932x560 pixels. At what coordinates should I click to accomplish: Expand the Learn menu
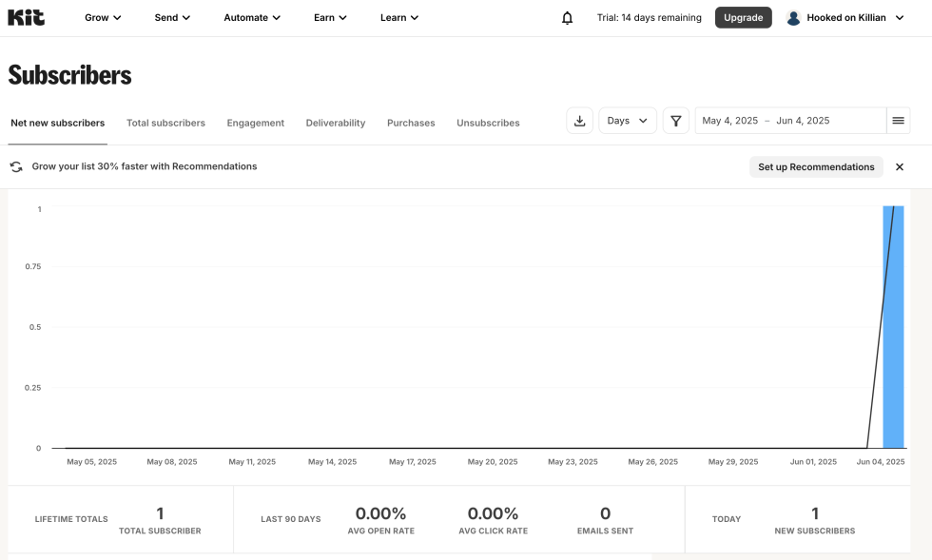pos(399,18)
